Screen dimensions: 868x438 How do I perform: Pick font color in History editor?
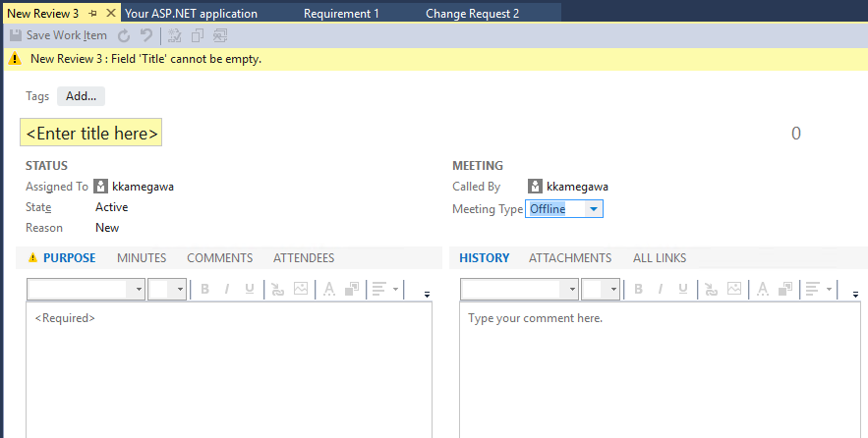click(x=762, y=289)
